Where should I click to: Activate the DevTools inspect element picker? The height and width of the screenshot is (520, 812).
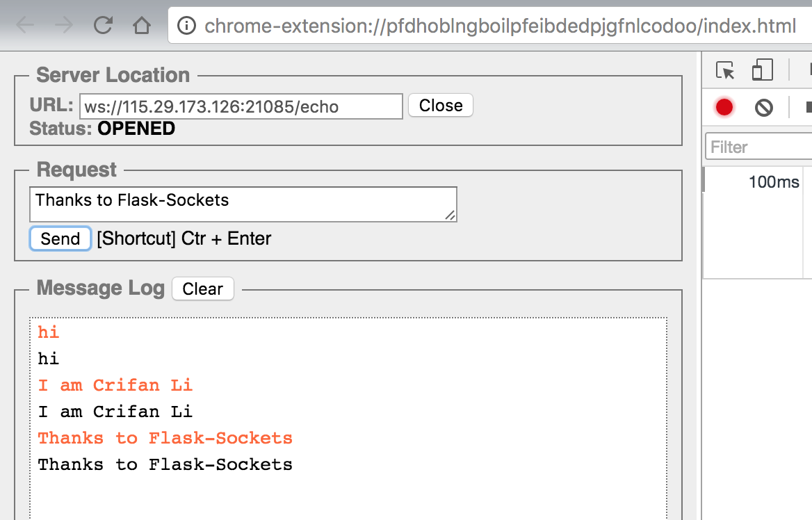[725, 71]
